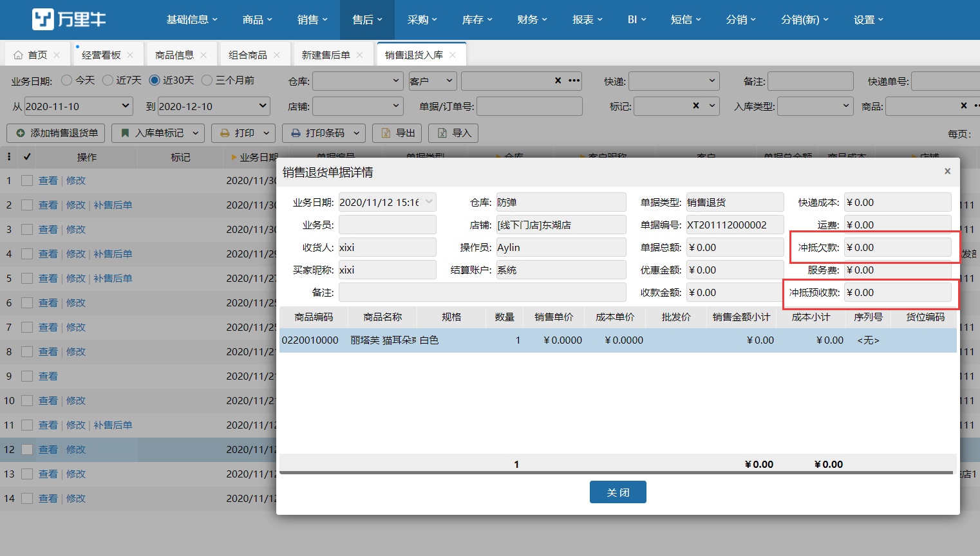Tick the checkbox for row 7
980x556 pixels.
pyautogui.click(x=27, y=328)
